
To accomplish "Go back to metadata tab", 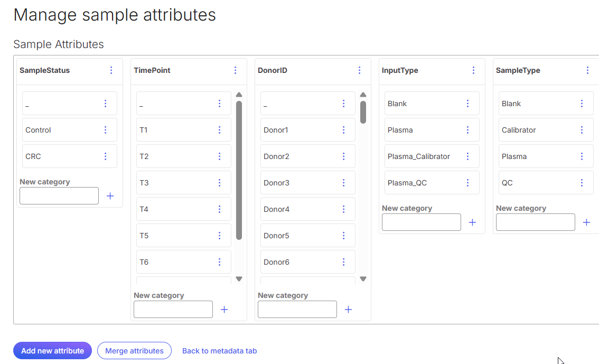I will pos(219,351).
